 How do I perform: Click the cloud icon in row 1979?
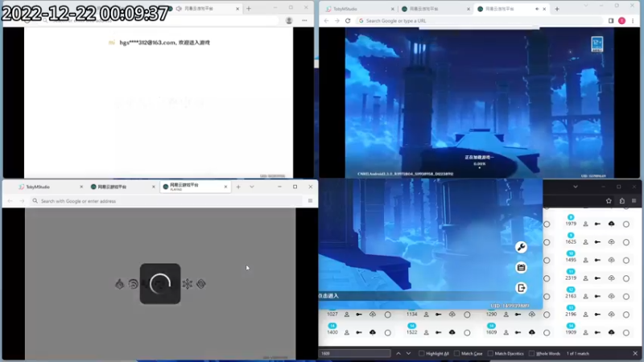(x=612, y=224)
